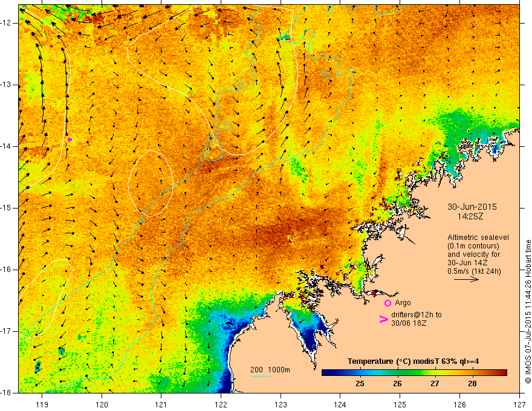Viewport: 532px width, 411px height.
Task: Click the IMOS copyright timestamp text
Action: coord(528,311)
